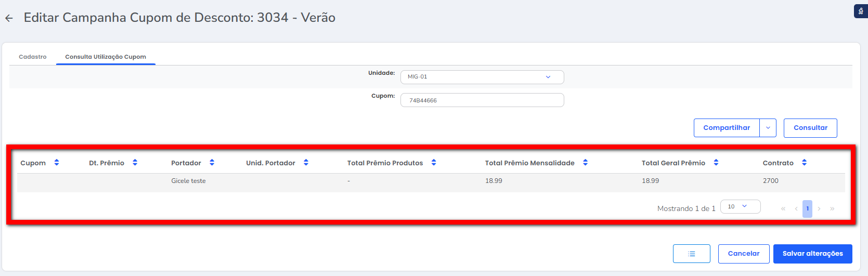Expand the Compartilhar options arrow

768,128
